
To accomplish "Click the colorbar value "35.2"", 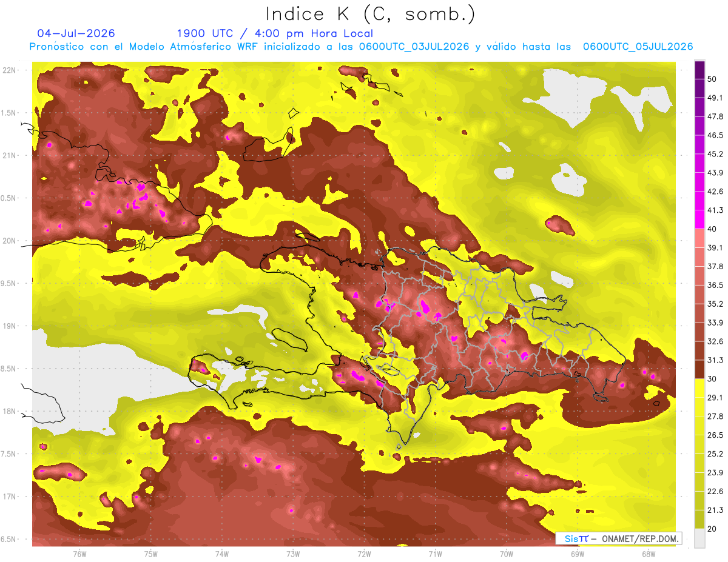I will [716, 304].
